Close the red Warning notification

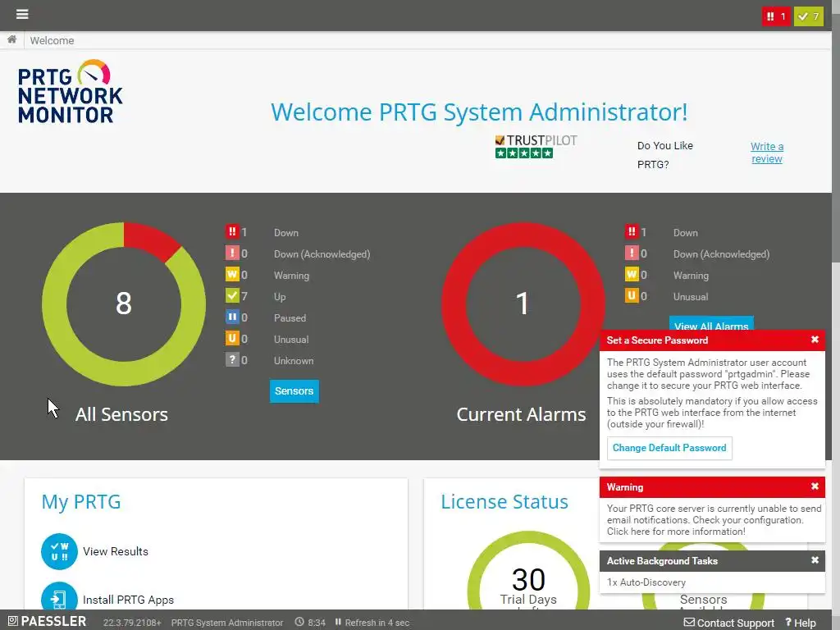tap(815, 486)
